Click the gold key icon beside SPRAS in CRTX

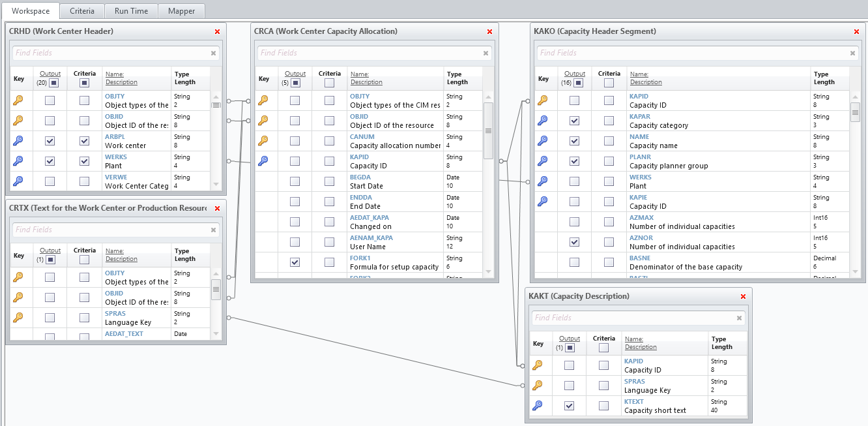click(19, 317)
